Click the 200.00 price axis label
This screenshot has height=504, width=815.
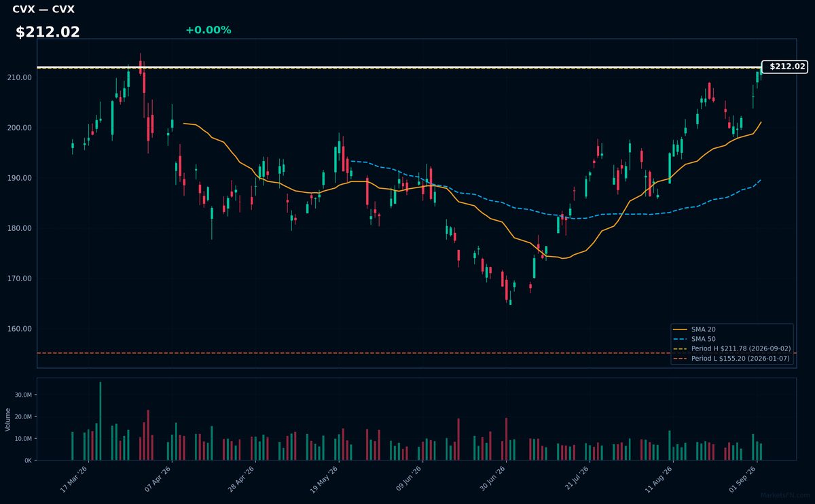pos(20,128)
